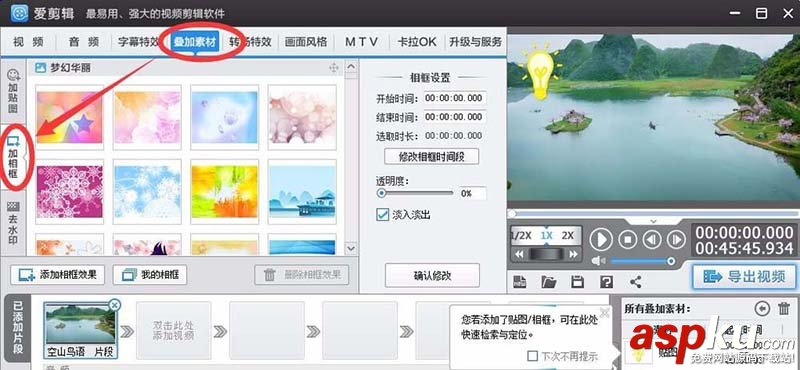Image resolution: width=800 pixels, height=370 pixels.
Task: Click the fast-forward double-arrow speed button
Action: 573,254
